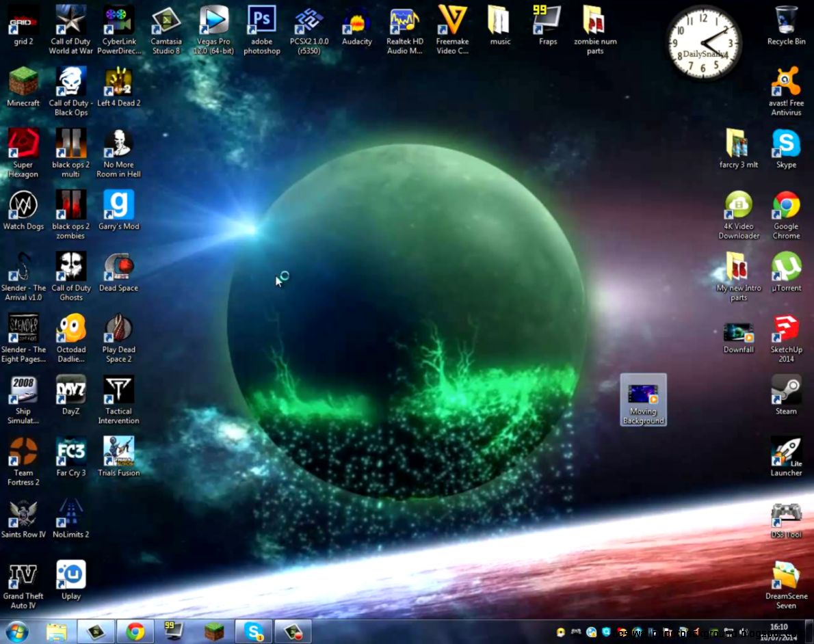The height and width of the screenshot is (644, 814).
Task: Click the DailySnaily analog clock gadget
Action: pos(703,43)
